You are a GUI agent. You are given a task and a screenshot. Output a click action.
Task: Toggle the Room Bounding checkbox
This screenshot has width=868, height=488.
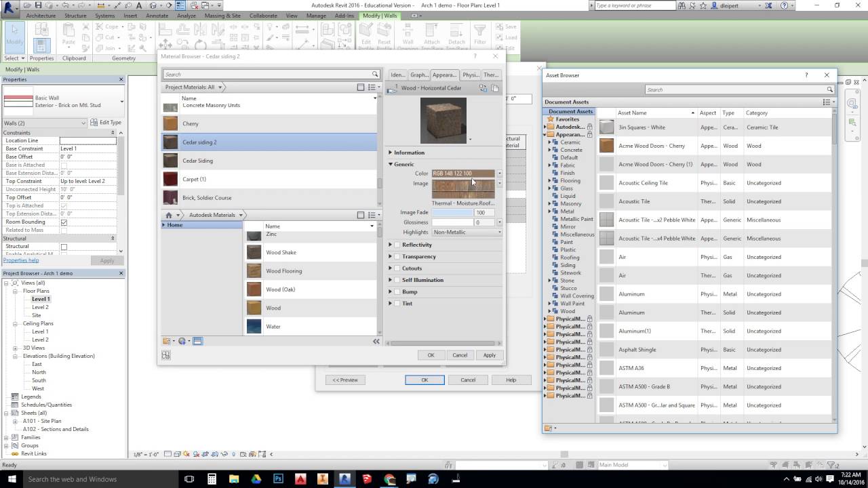pyautogui.click(x=64, y=222)
